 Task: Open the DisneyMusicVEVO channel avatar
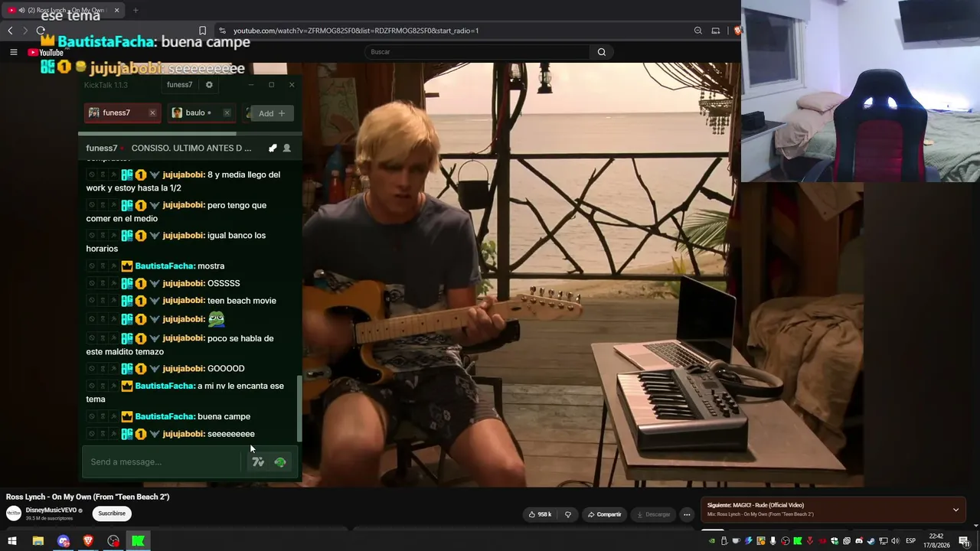[x=14, y=514]
